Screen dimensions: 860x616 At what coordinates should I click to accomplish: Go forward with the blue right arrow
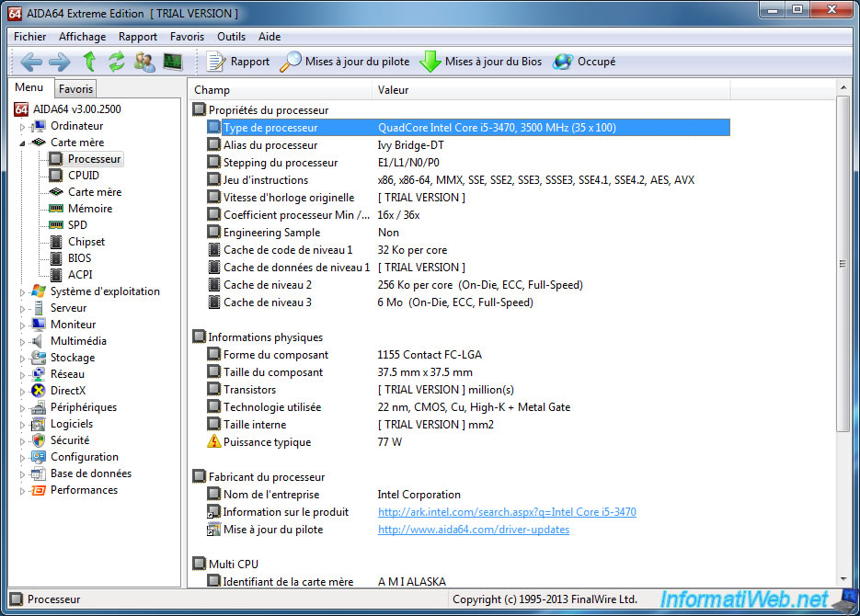[59, 62]
